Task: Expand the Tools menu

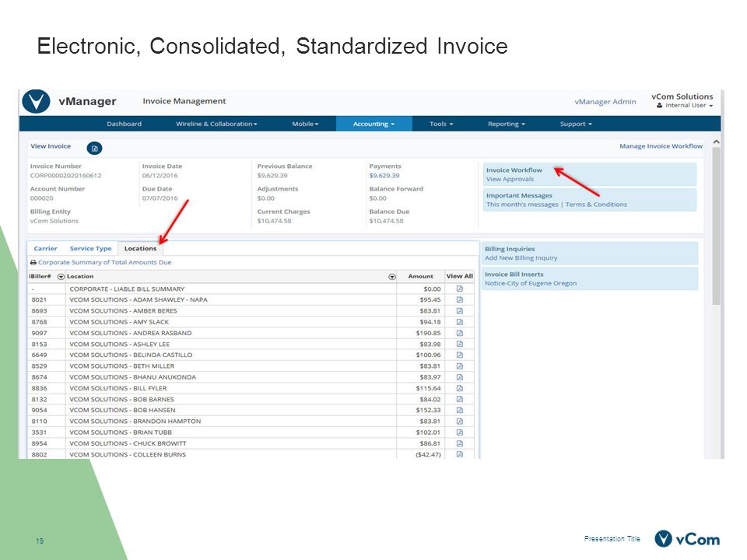Action: pos(441,124)
